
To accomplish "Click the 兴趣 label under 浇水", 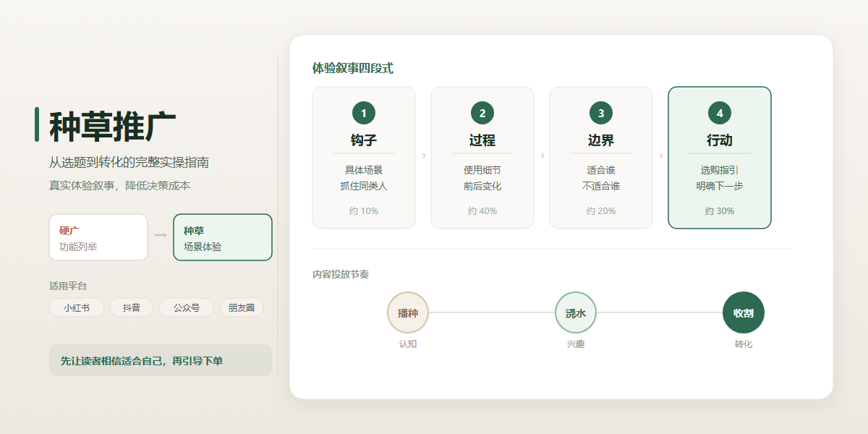I will coord(576,344).
